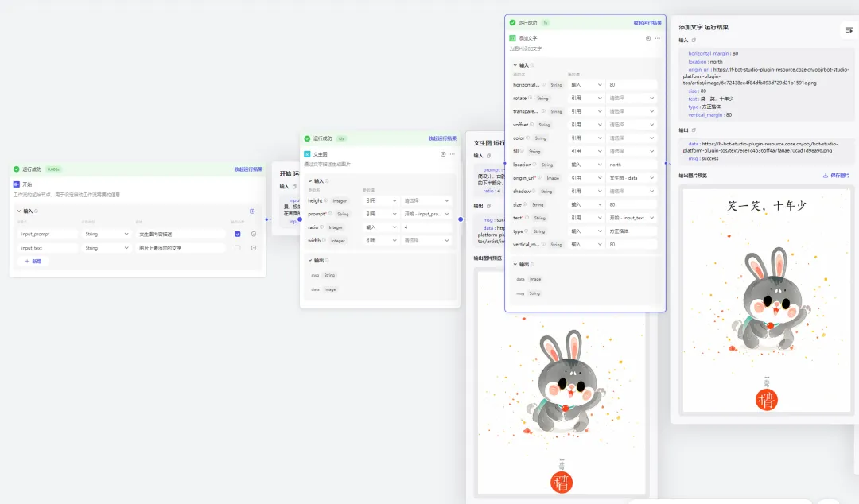Open the String type dropdown for input_text

(x=107, y=248)
